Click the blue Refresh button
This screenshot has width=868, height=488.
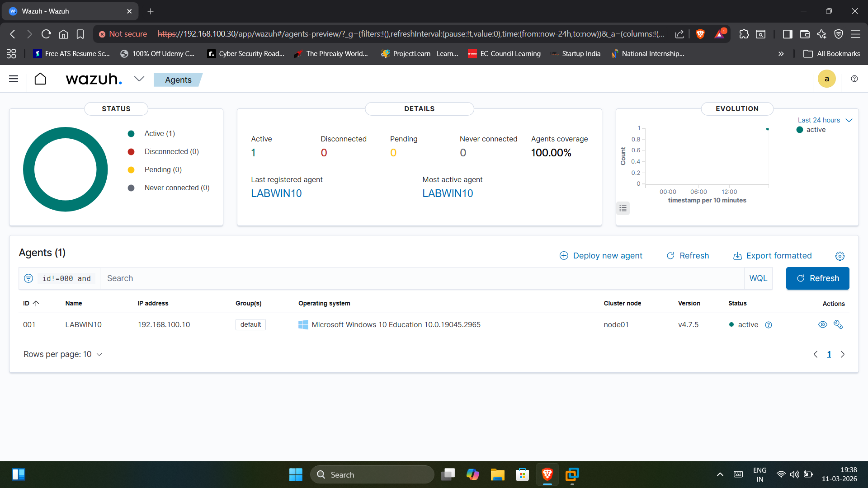click(817, 278)
